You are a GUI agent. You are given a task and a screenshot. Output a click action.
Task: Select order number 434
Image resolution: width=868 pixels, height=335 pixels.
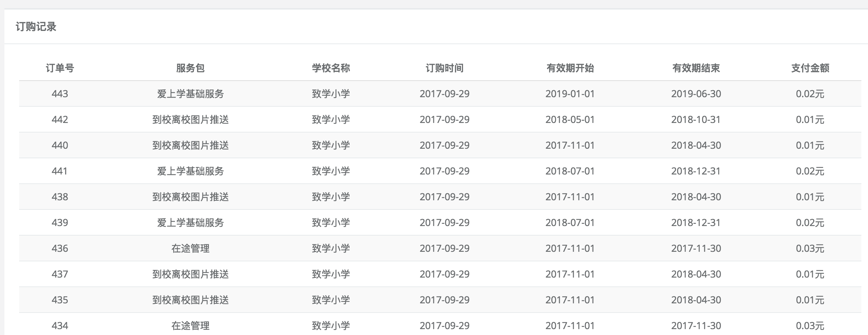pyautogui.click(x=60, y=326)
